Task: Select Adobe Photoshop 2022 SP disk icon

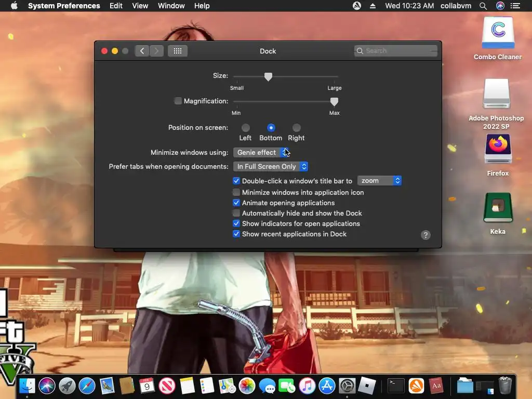Action: click(x=496, y=94)
